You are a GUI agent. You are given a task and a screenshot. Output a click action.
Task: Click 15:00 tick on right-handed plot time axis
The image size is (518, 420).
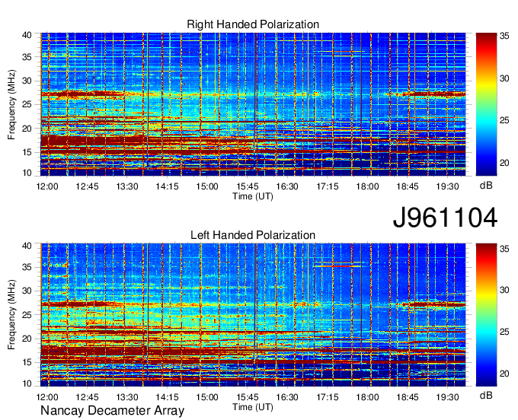pos(207,186)
